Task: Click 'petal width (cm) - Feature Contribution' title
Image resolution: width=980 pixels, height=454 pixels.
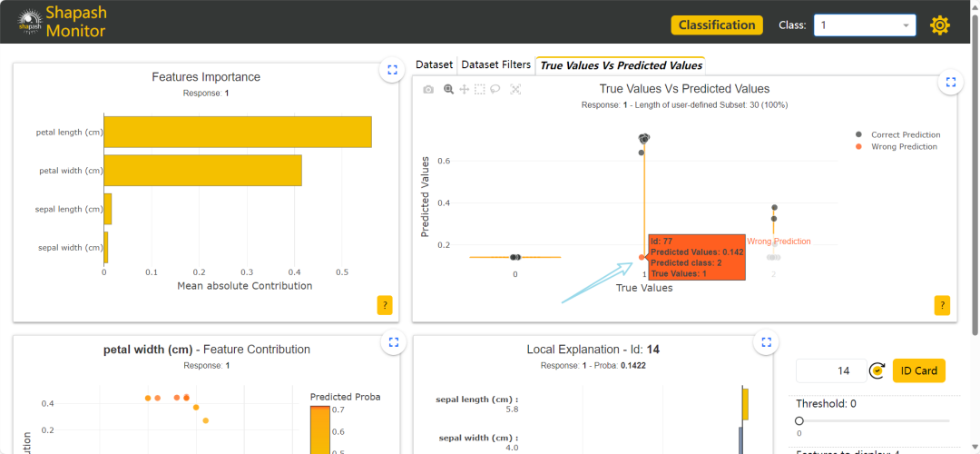Action: (206, 350)
